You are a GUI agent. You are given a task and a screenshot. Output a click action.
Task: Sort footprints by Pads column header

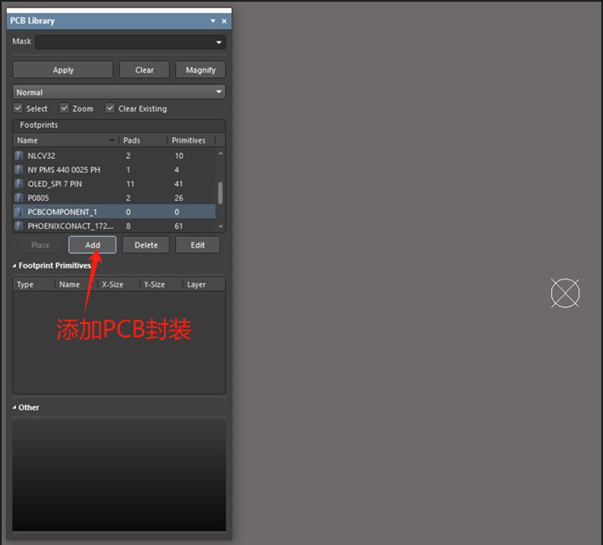(x=140, y=141)
